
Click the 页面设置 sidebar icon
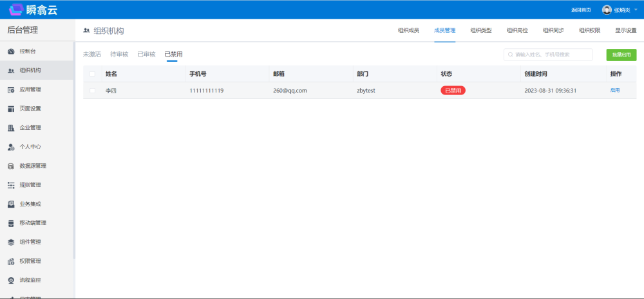11,109
